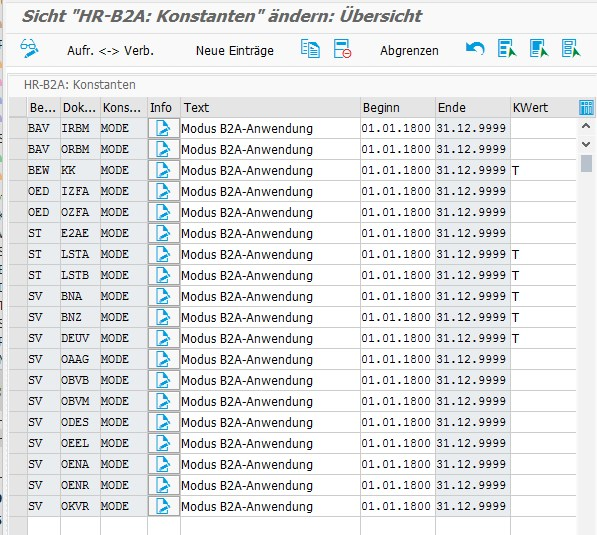The width and height of the screenshot is (597, 535).
Task: Click the Beginn column header
Action: (397, 107)
